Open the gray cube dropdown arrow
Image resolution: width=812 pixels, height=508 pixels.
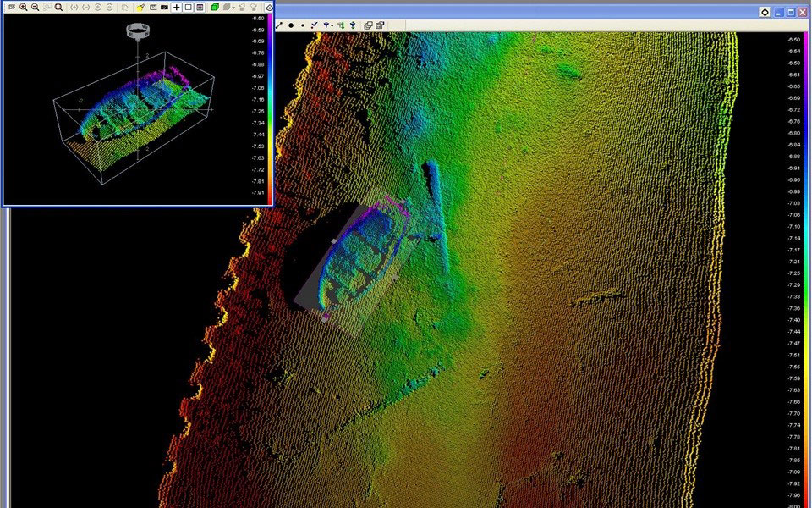coord(234,7)
